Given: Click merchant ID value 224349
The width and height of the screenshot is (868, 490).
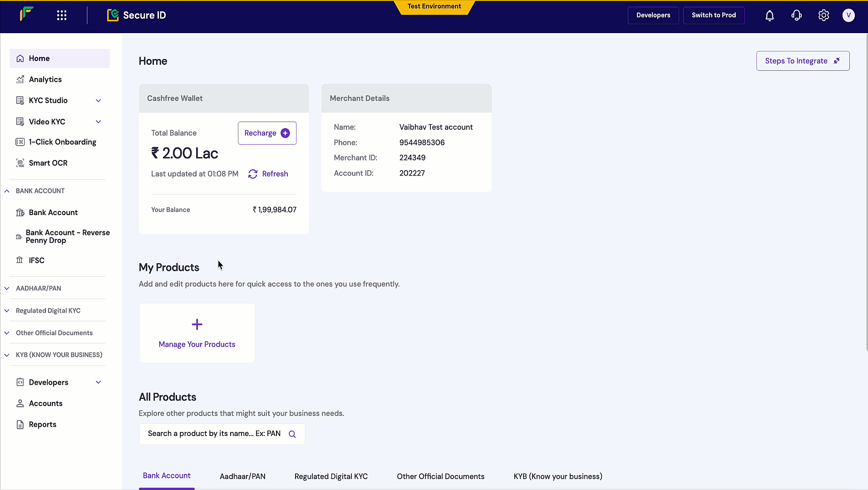Looking at the screenshot, I should 412,158.
